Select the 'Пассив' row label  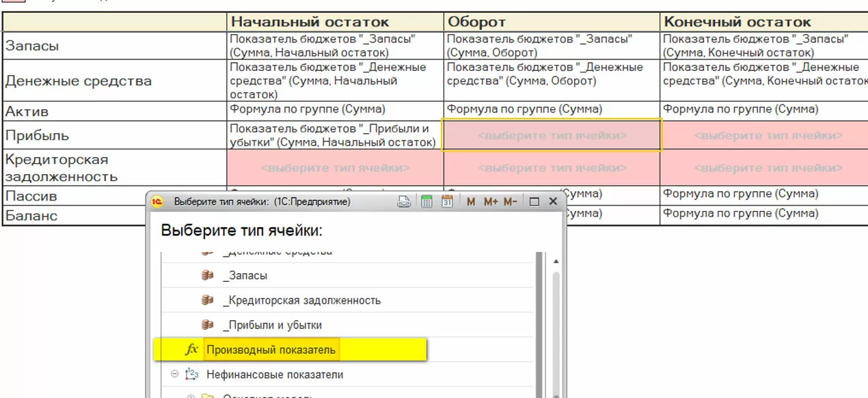75,196
